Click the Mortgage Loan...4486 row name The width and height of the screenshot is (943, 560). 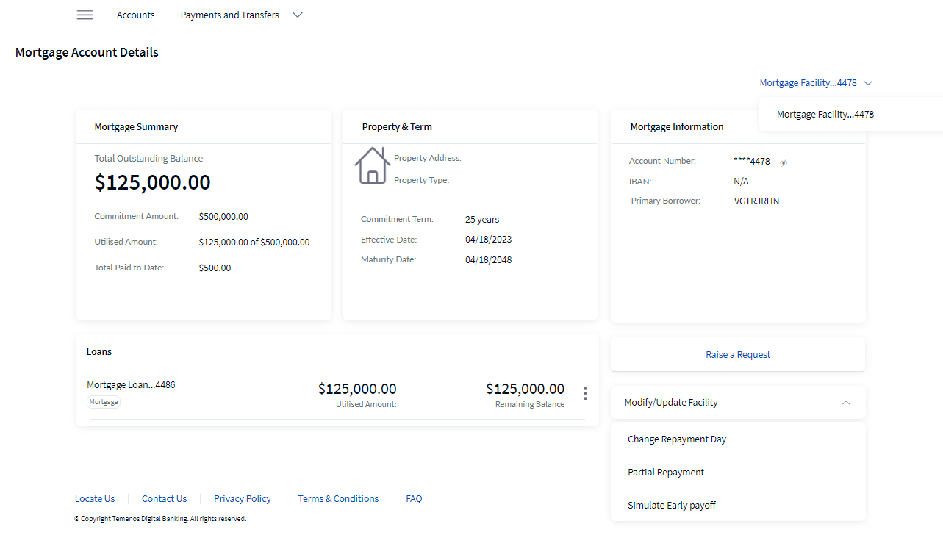coord(131,384)
